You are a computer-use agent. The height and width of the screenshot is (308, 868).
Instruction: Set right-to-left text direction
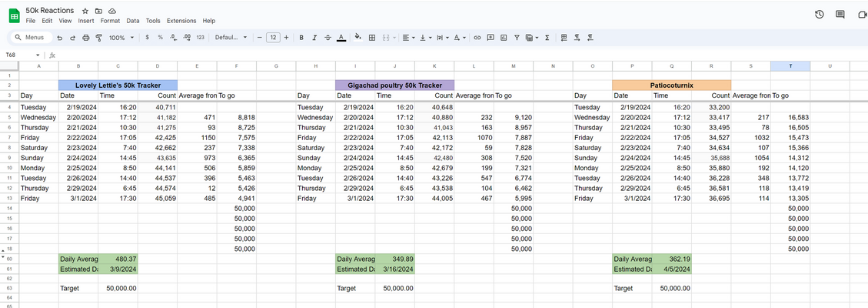click(590, 38)
